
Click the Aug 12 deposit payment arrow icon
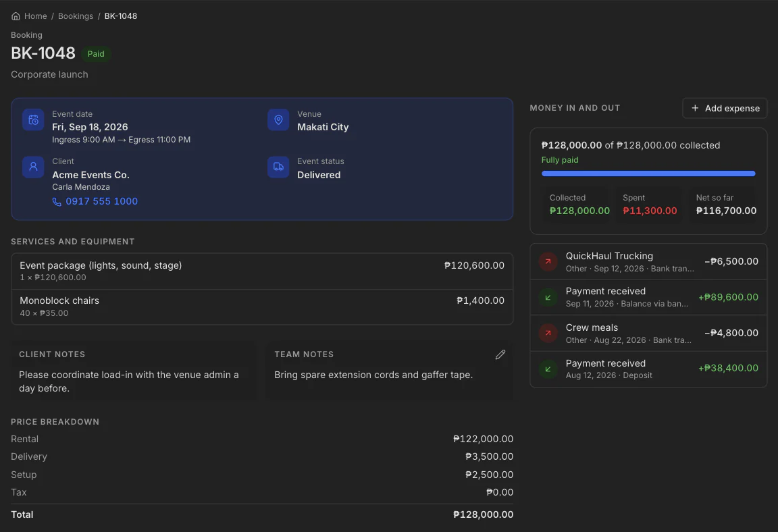pyautogui.click(x=548, y=369)
